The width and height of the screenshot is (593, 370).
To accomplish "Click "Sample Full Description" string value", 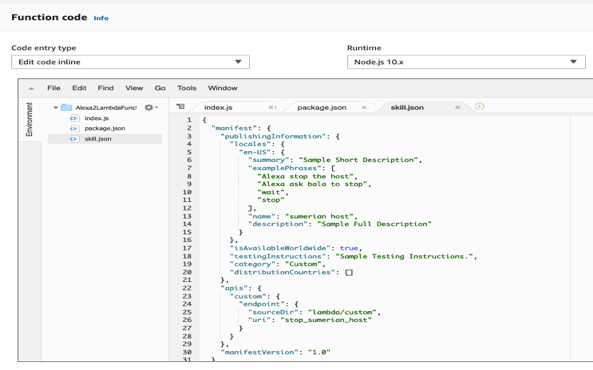I will [374, 224].
